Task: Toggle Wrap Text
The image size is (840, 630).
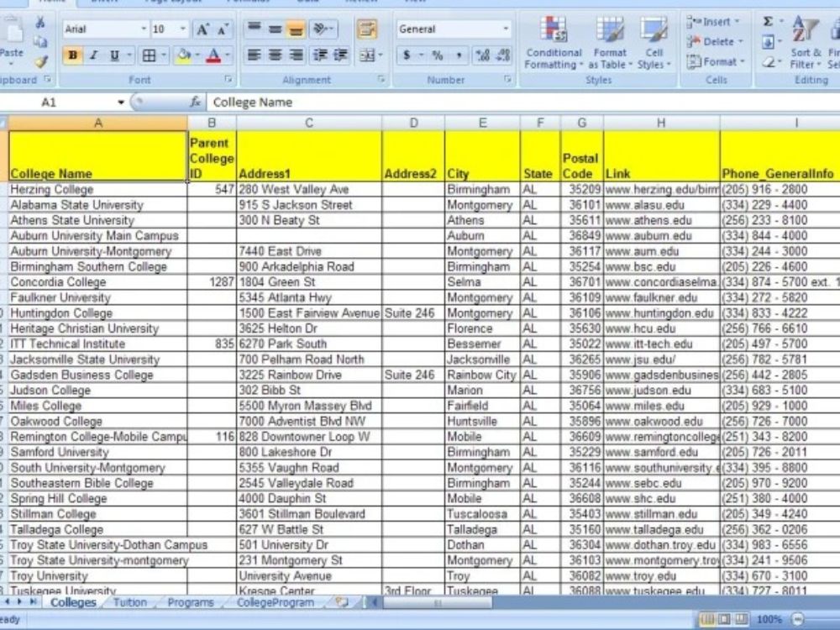Action: pos(367,29)
